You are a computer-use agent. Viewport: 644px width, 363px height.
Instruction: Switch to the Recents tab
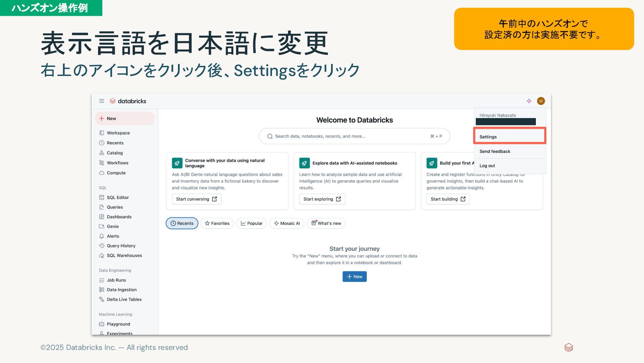pos(182,224)
